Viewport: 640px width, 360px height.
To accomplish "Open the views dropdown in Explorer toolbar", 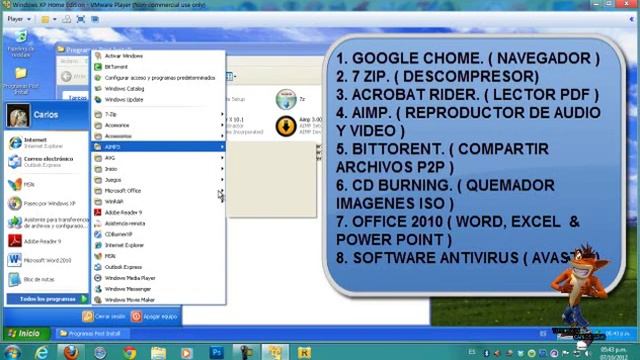I will (x=231, y=76).
